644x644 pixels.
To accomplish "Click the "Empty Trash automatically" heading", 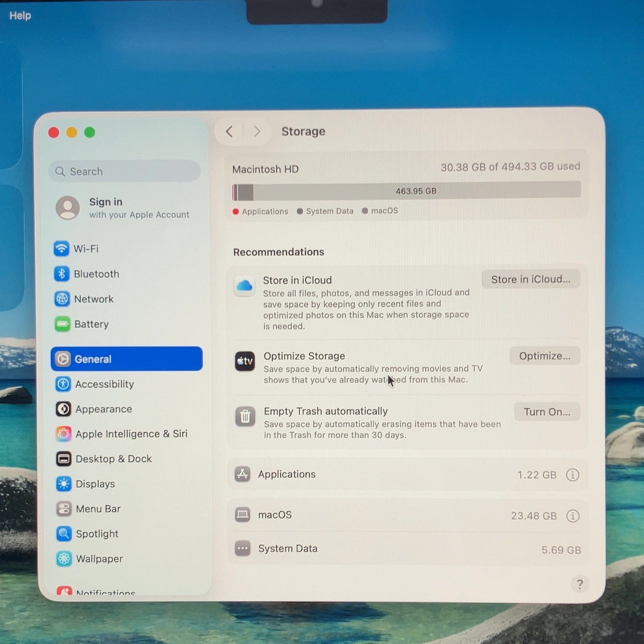I will tap(326, 411).
